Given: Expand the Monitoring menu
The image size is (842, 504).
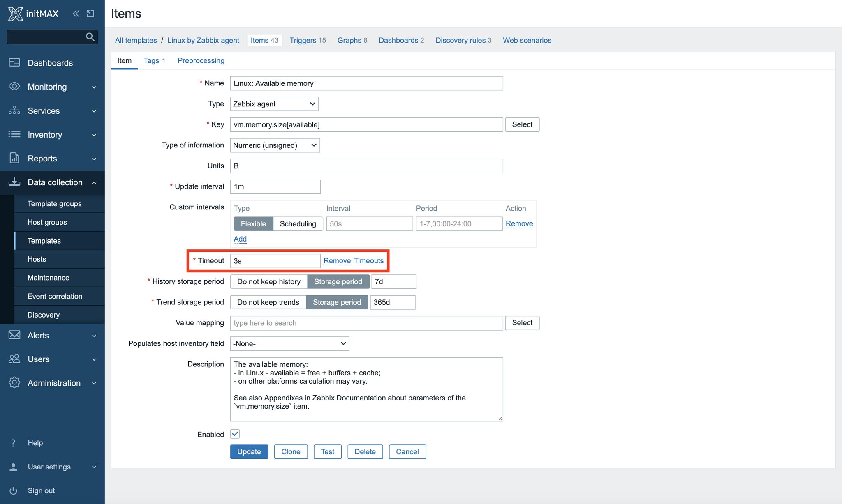Looking at the screenshot, I should click(x=94, y=87).
